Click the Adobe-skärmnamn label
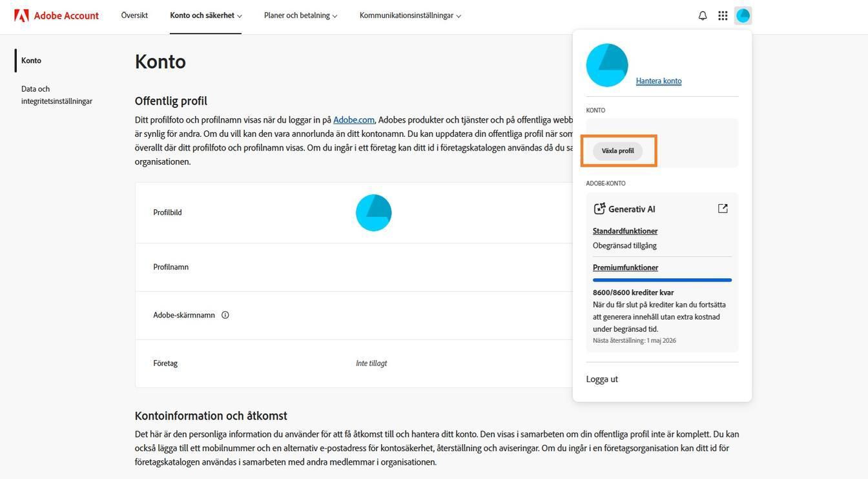 (x=184, y=315)
